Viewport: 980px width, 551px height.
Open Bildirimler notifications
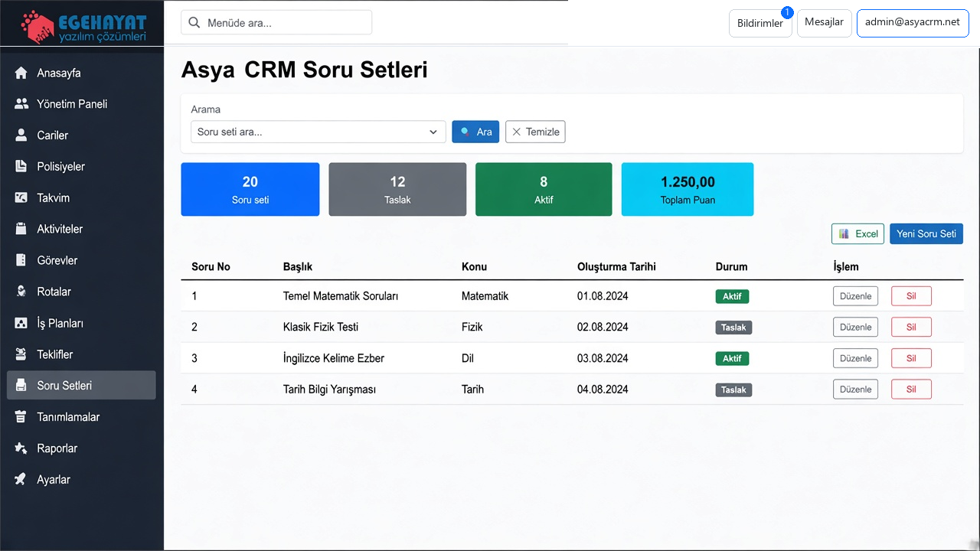(x=760, y=23)
